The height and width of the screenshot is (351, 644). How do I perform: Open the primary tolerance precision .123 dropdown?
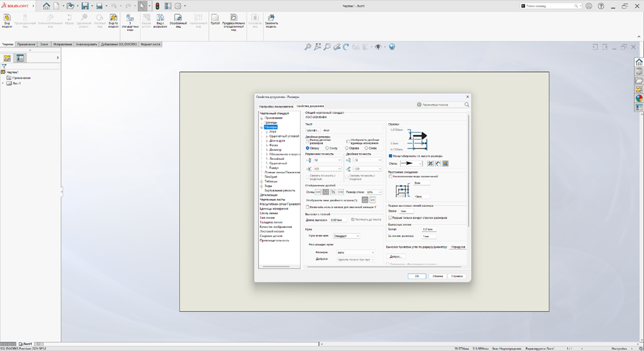click(327, 169)
